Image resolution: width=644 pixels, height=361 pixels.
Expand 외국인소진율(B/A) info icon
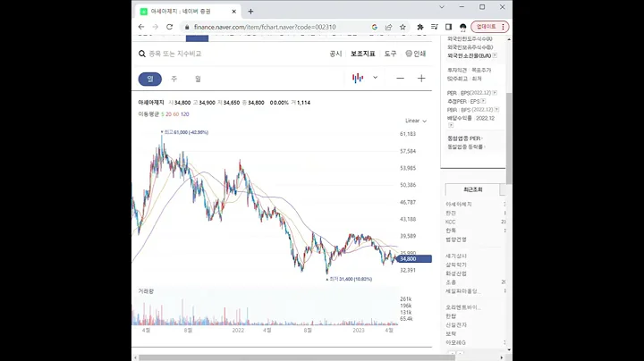point(495,55)
